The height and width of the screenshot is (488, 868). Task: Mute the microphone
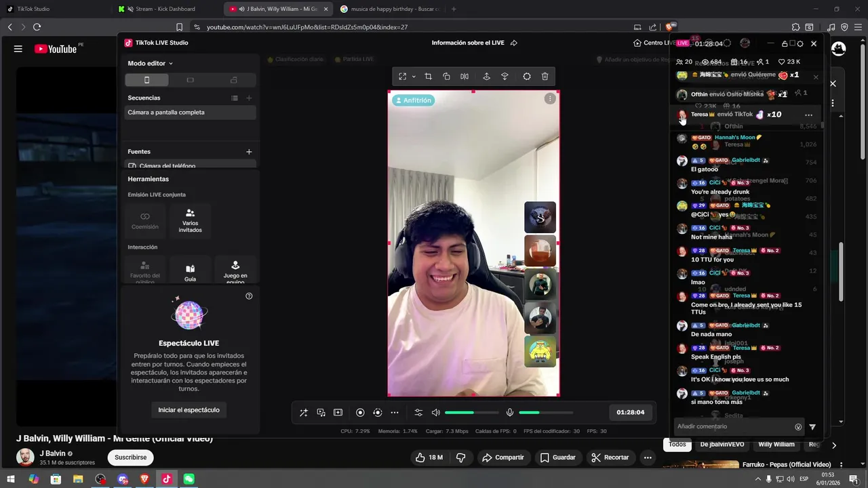[x=510, y=412]
